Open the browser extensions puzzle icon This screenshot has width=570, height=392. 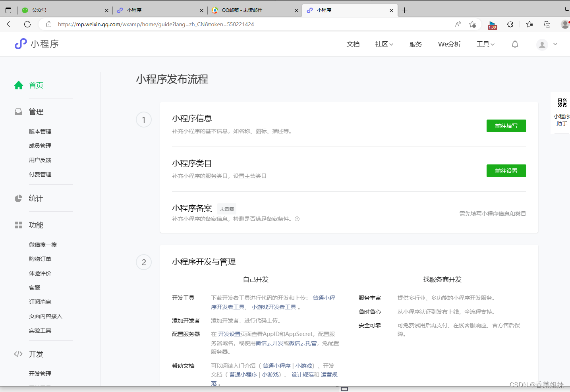(x=510, y=24)
